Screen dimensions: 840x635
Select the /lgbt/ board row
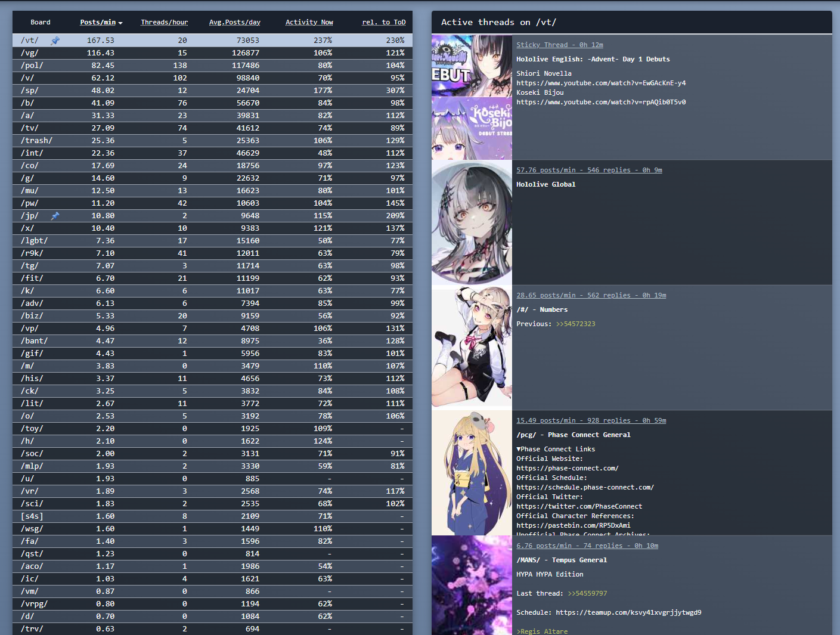[x=212, y=241]
